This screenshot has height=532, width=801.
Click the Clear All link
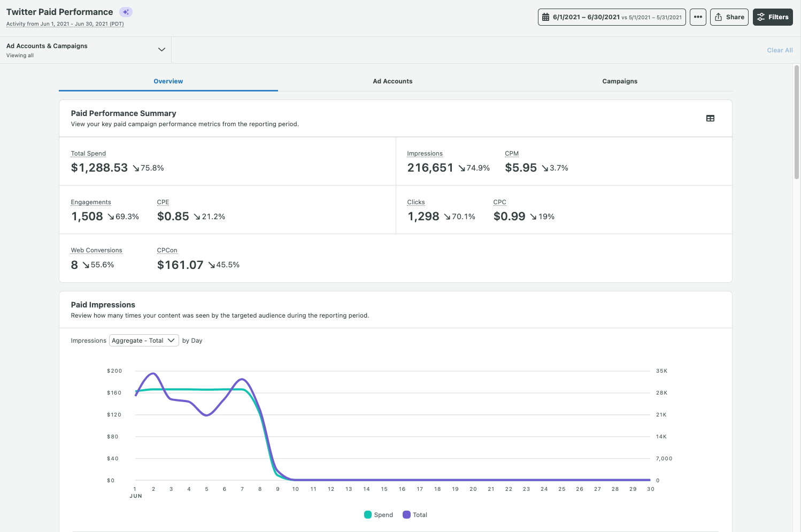click(x=780, y=50)
